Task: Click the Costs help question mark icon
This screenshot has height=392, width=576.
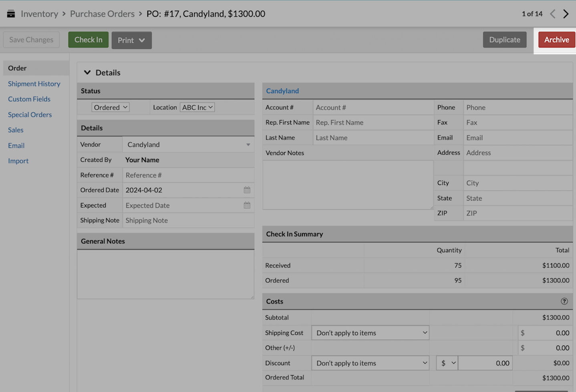Action: pos(564,302)
